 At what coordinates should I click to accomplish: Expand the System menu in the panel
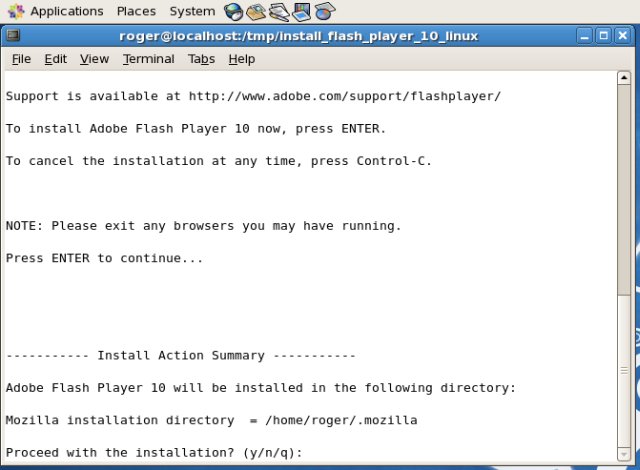pyautogui.click(x=191, y=11)
